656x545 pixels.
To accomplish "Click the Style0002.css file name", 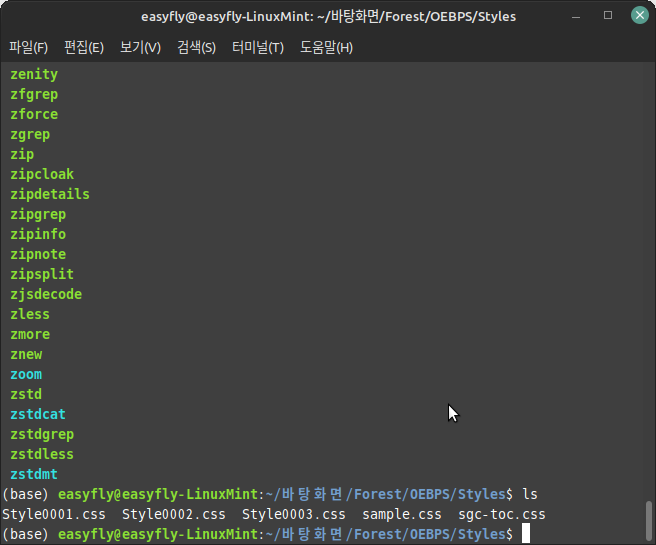I will tap(174, 514).
